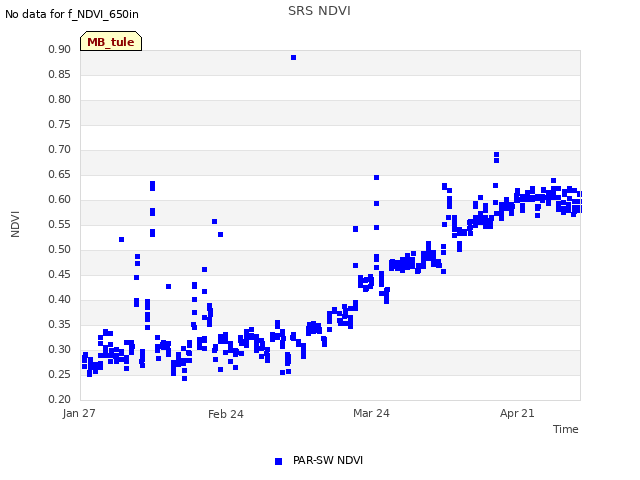The width and height of the screenshot is (640, 480).
Task: Click the 0.85 y-axis tick label
Action: (60, 74)
